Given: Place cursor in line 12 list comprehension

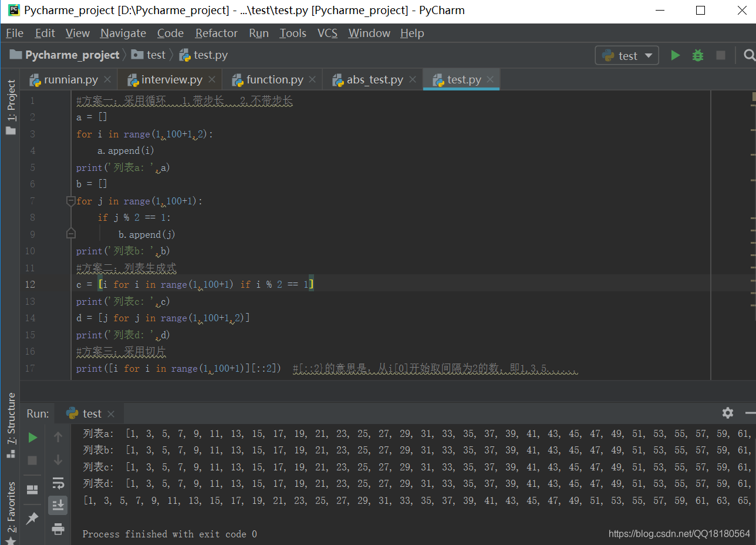Looking at the screenshot, I should [x=206, y=284].
